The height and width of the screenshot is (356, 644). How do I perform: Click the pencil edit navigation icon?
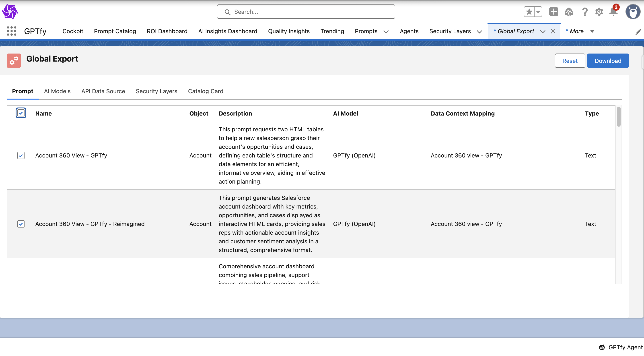[638, 31]
